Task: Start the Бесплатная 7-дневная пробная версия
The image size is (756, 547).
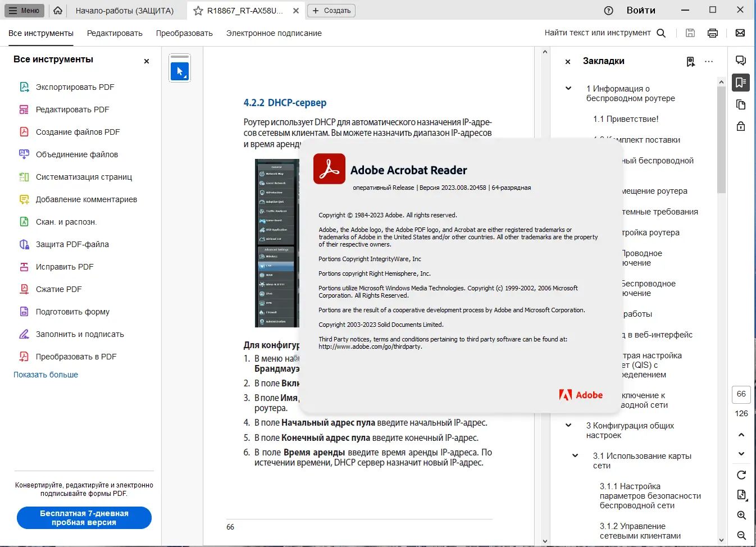Action: pyautogui.click(x=84, y=518)
